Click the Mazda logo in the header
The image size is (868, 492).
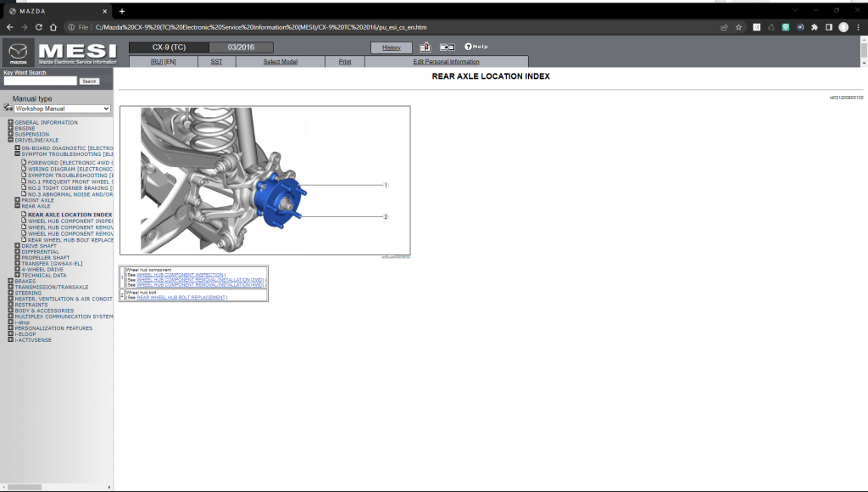18,53
